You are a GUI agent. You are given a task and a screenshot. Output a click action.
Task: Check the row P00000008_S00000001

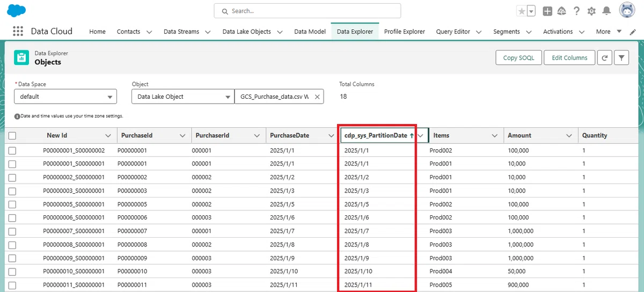(x=12, y=245)
